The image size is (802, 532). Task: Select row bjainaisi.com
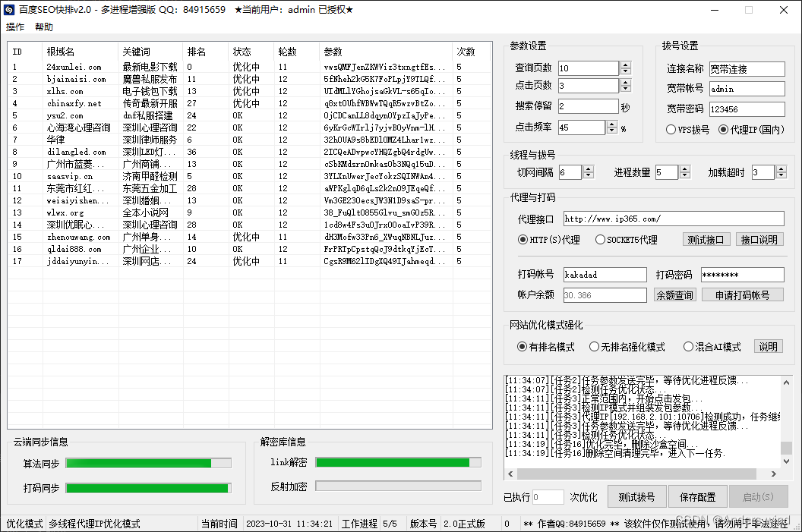[249, 79]
